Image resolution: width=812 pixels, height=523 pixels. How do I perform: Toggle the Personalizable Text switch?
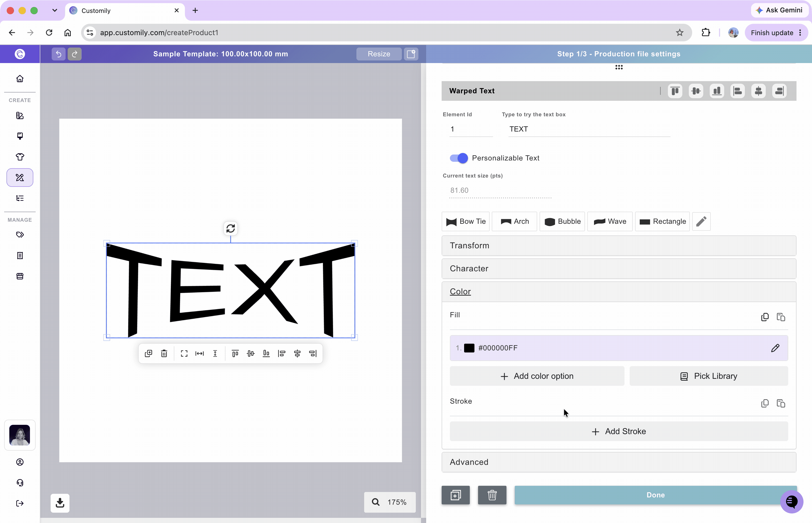(x=459, y=158)
